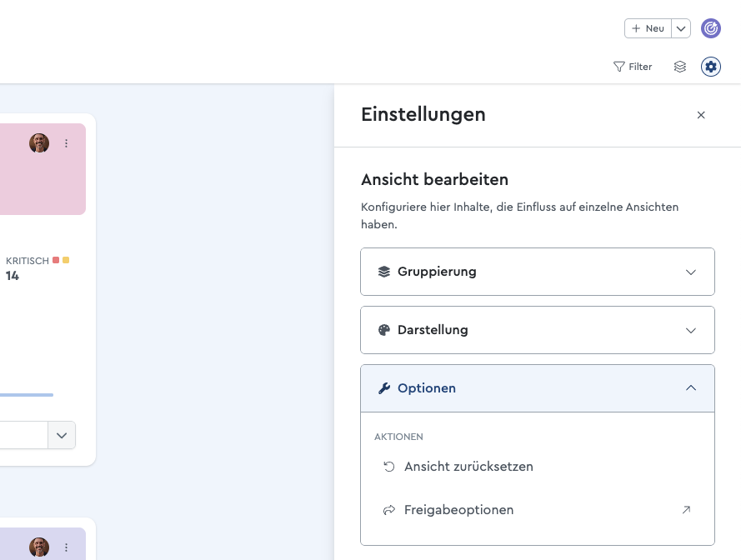Viewport: 741px width, 560px height.
Task: Open three-dot menu on pink card
Action: click(66, 143)
